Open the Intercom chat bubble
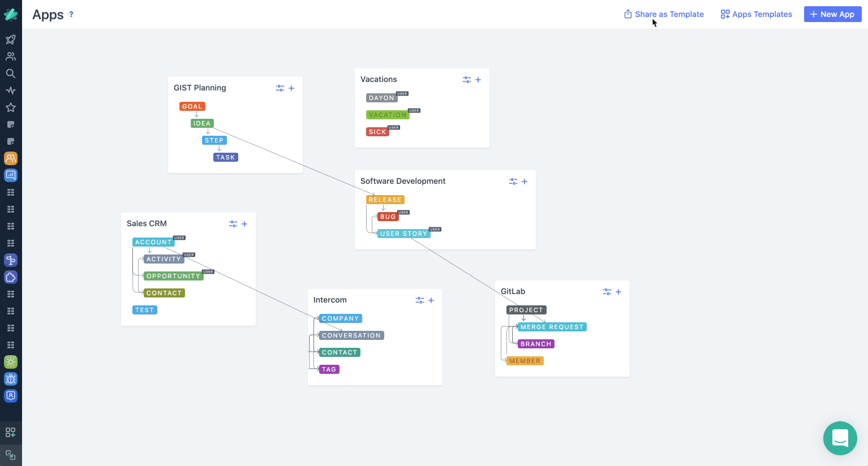 click(840, 438)
